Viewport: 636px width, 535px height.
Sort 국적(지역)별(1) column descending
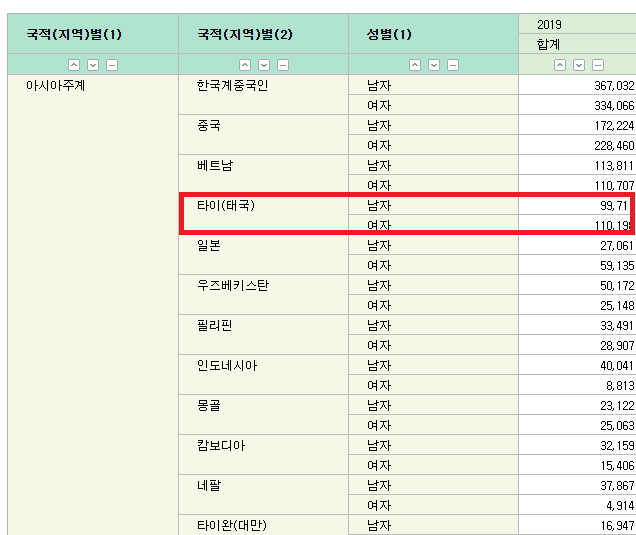coord(92,65)
